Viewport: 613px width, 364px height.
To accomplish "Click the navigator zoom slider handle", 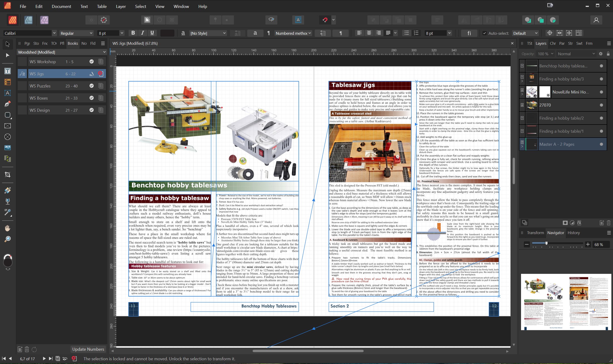I will tap(546, 243).
